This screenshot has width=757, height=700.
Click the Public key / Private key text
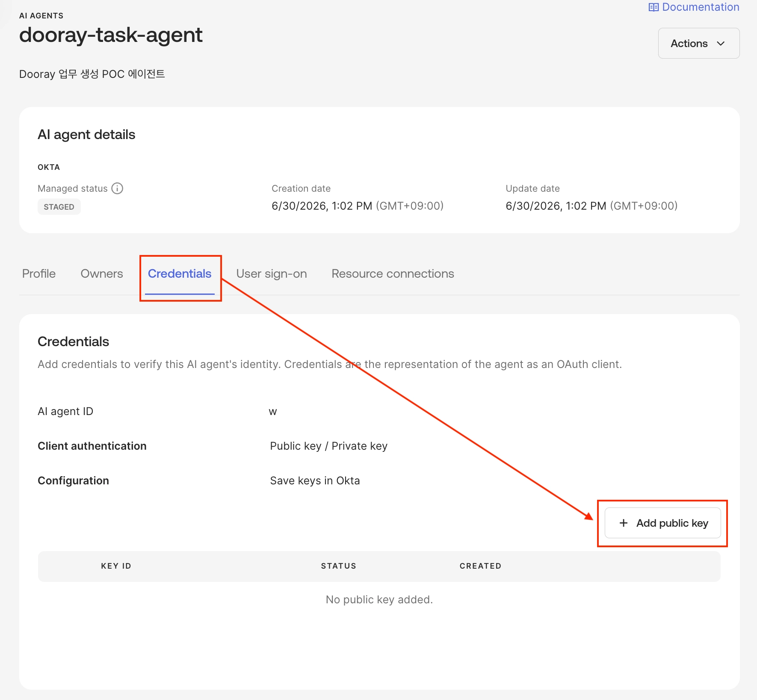[x=328, y=446]
